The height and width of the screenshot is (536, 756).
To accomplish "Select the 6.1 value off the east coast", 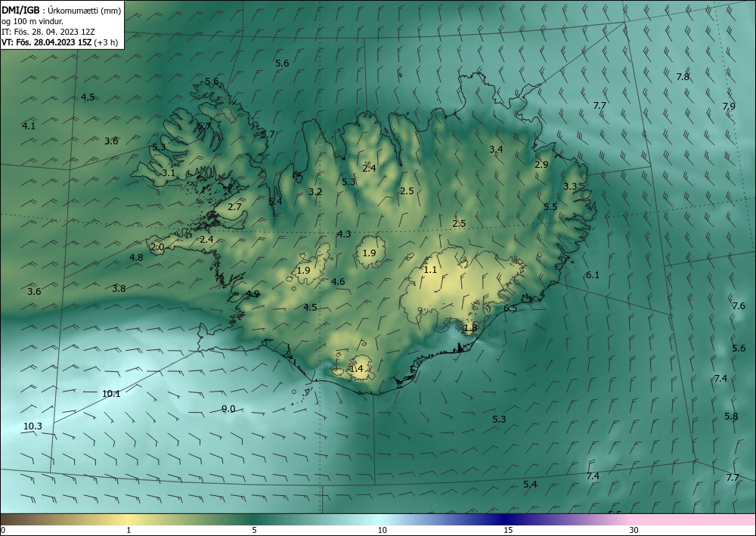I will (593, 274).
